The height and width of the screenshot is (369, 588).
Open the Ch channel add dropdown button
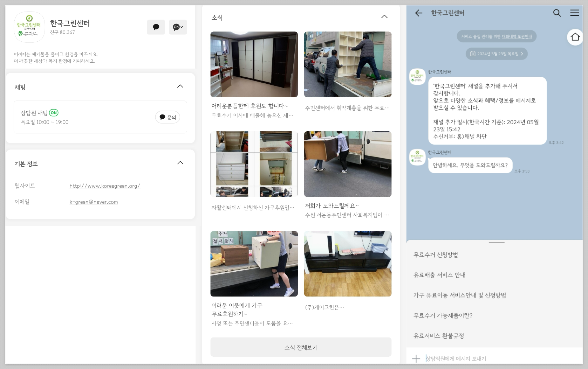[178, 27]
